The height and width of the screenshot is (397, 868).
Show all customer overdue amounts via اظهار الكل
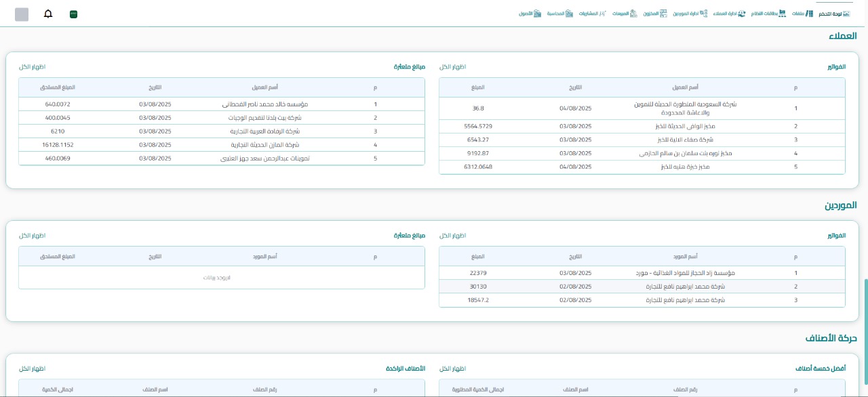point(32,67)
